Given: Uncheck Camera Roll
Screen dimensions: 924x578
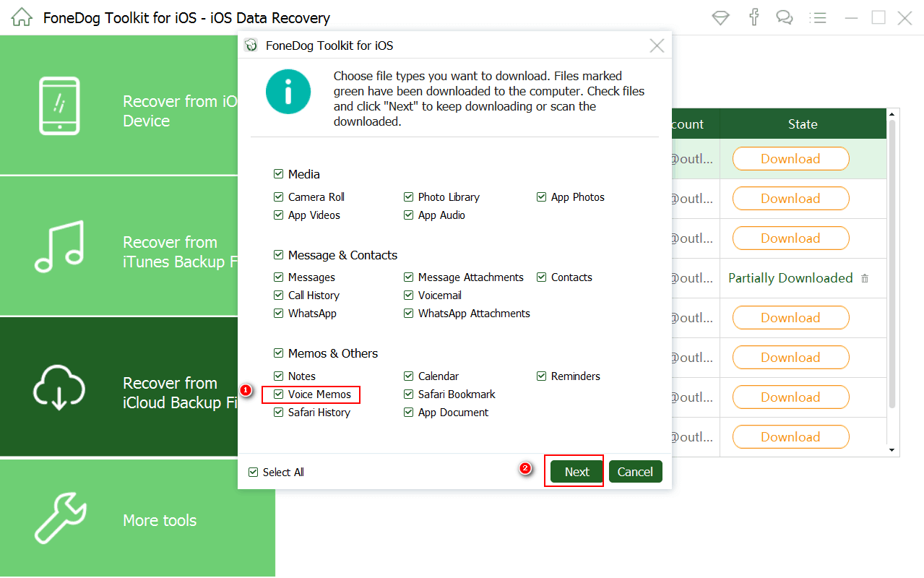Looking at the screenshot, I should click(x=278, y=197).
